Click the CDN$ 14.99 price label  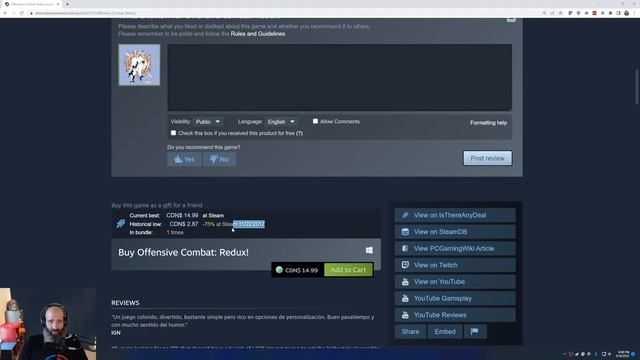point(301,270)
